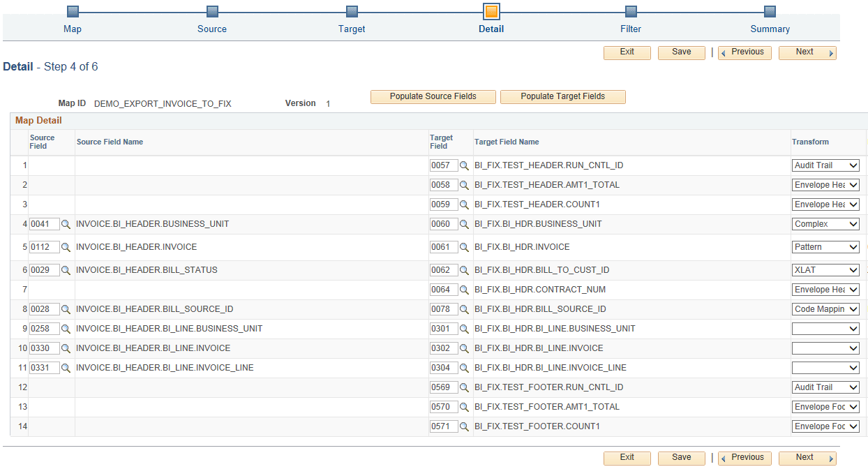Viewport: 868px width, 469px height.
Task: Click source field input containing 0331
Action: click(x=45, y=368)
